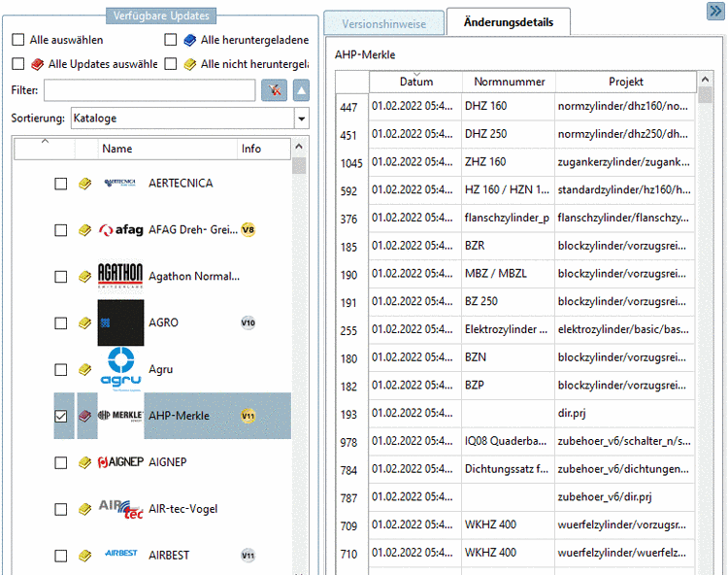The height and width of the screenshot is (575, 728).
Task: Click the flanschzylinder_p cell
Action: pyautogui.click(x=508, y=218)
